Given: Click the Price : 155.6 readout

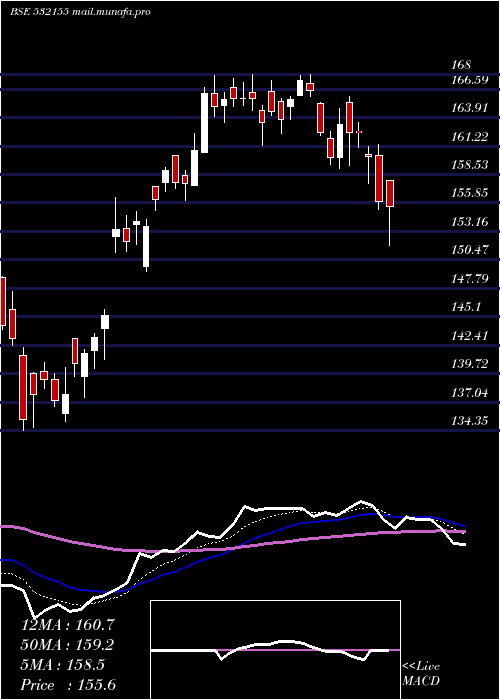Looking at the screenshot, I should pos(68,685).
